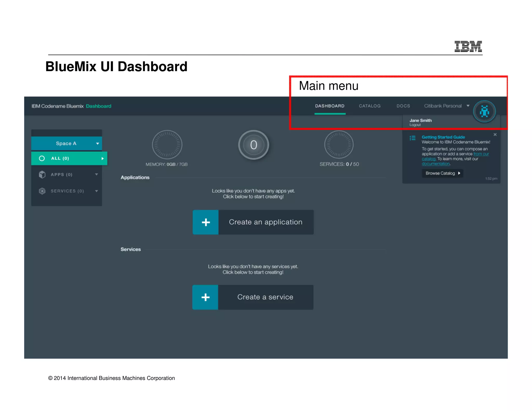Open the DOCS tab

point(403,106)
